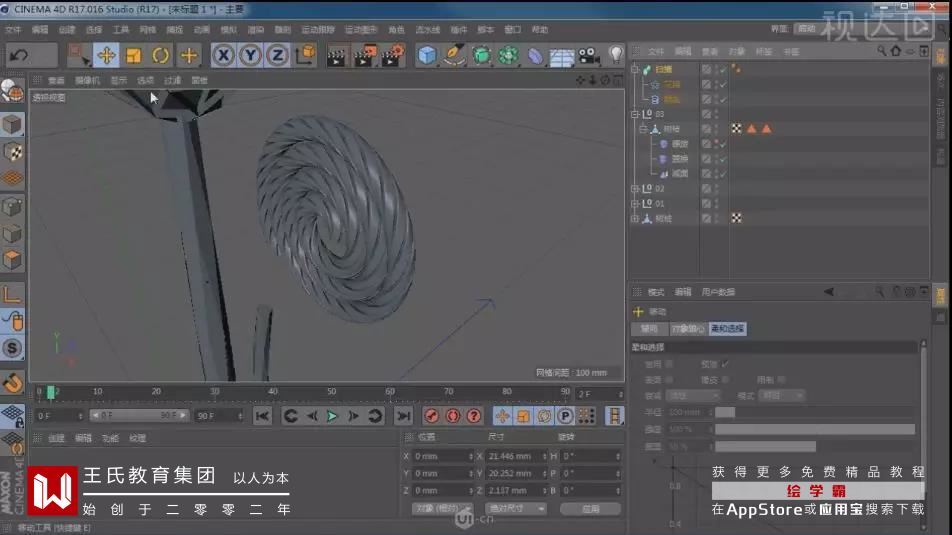Click the green array modeling icon
The height and width of the screenshot is (535, 952).
coord(508,55)
